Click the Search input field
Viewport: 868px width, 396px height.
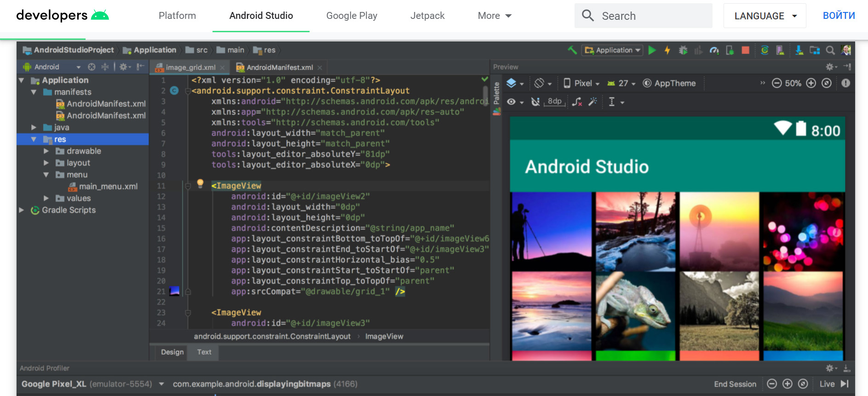click(643, 16)
